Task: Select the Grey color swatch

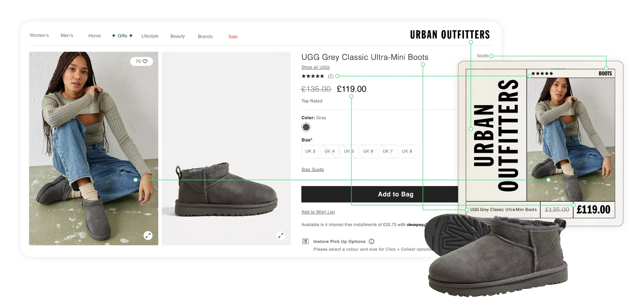Action: pyautogui.click(x=306, y=127)
